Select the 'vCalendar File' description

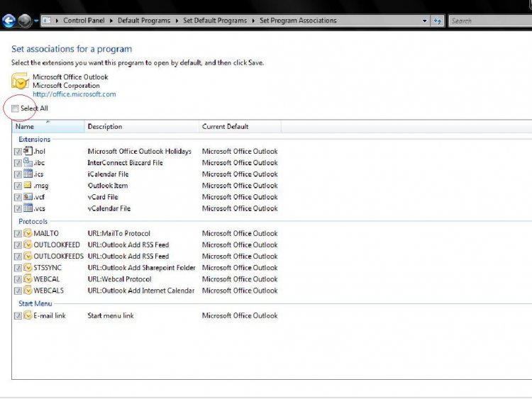(x=109, y=208)
